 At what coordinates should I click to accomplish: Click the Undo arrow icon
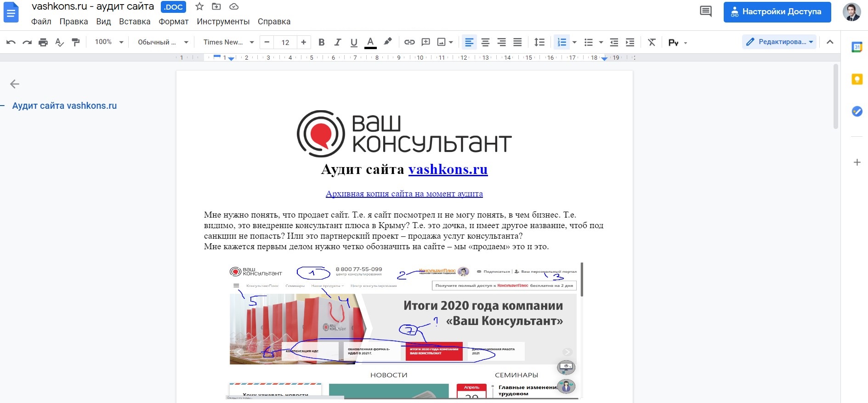point(11,42)
